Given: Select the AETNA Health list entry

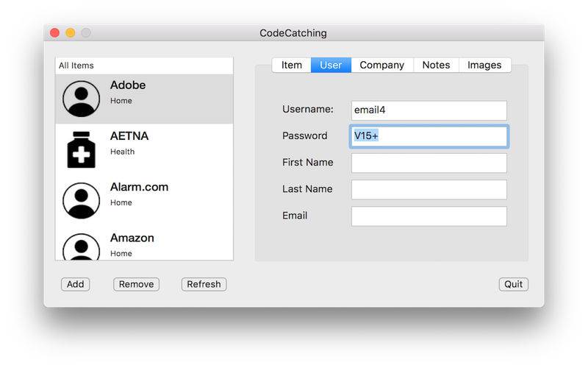Looking at the screenshot, I should (144, 149).
